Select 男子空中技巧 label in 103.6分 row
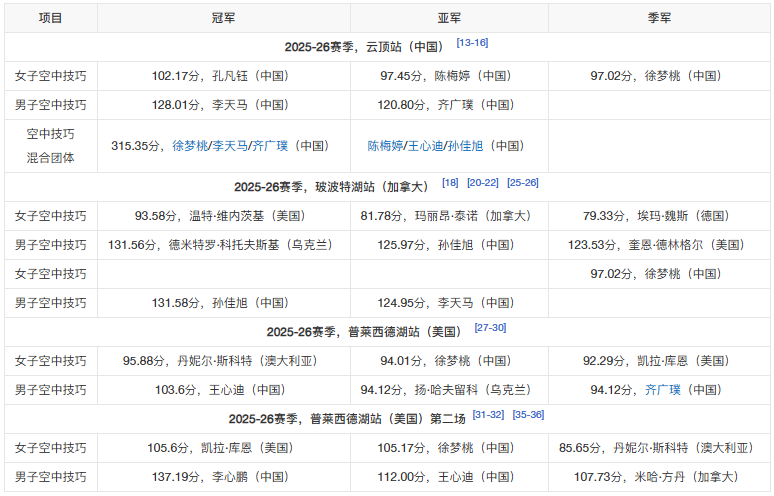The height and width of the screenshot is (496, 774). (x=51, y=390)
